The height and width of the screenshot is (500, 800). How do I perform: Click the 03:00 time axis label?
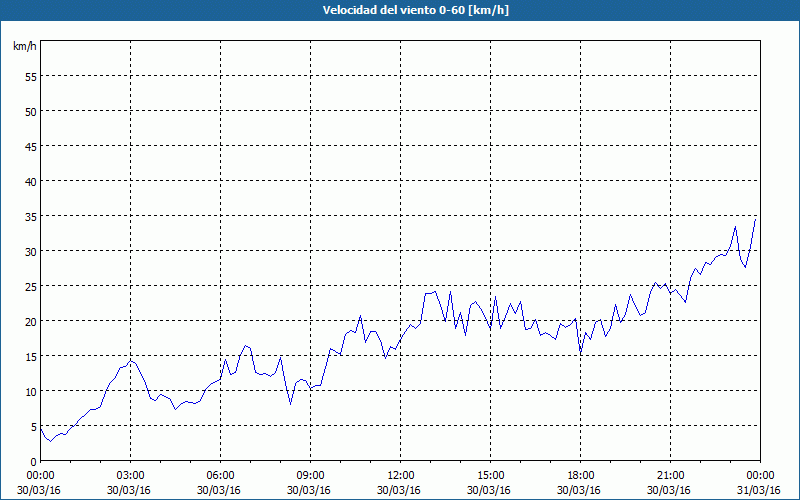(x=130, y=476)
